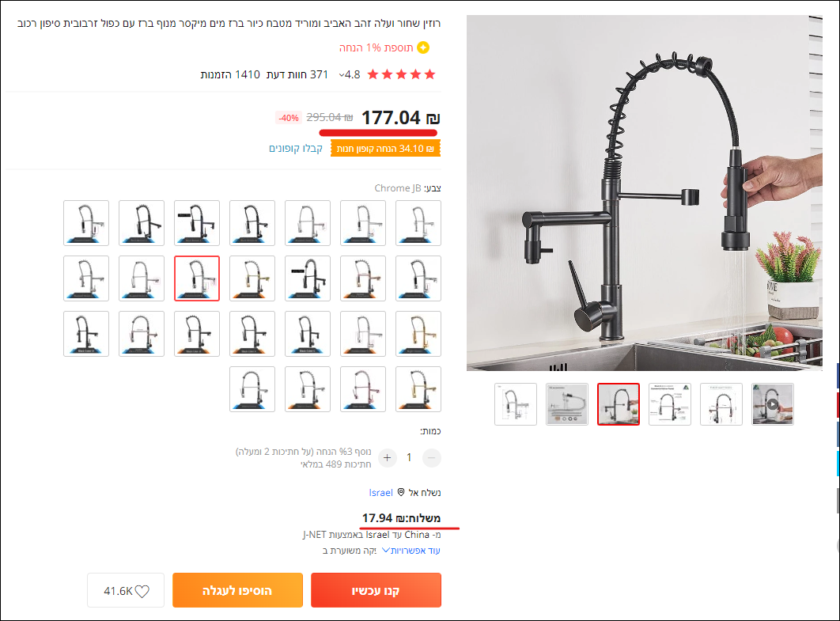View the accessories parts image thumbnail

[x=567, y=404]
